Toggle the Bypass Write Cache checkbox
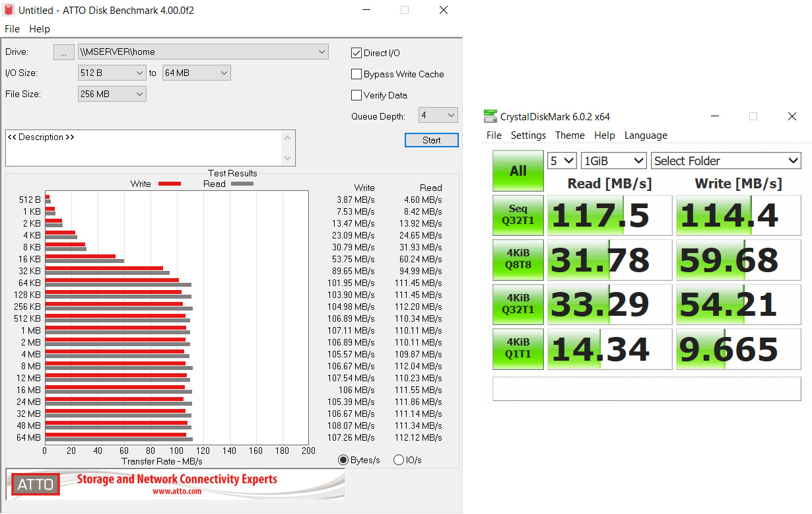 [x=356, y=74]
